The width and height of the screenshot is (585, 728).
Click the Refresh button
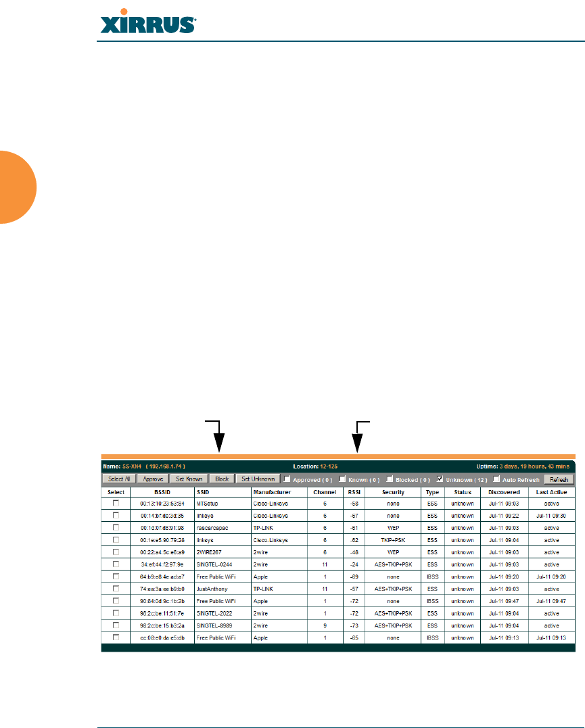pos(559,480)
